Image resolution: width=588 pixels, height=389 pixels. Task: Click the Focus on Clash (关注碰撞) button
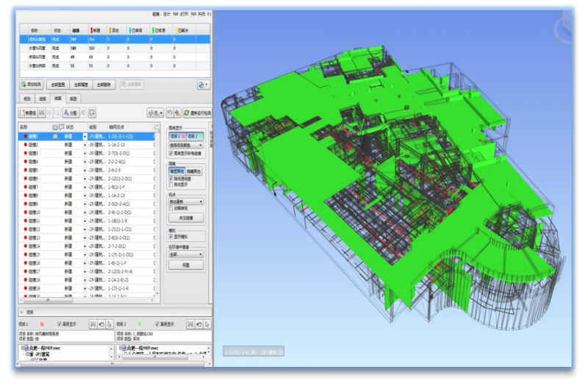[x=185, y=218]
